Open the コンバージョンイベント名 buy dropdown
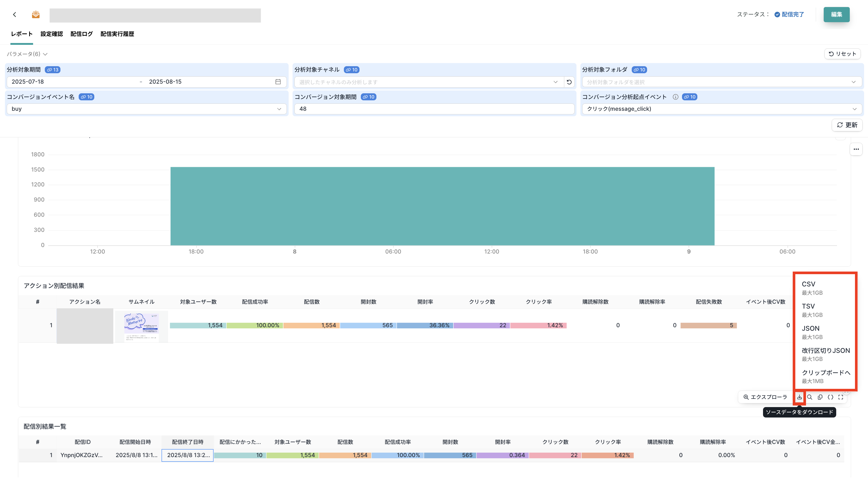 146,109
